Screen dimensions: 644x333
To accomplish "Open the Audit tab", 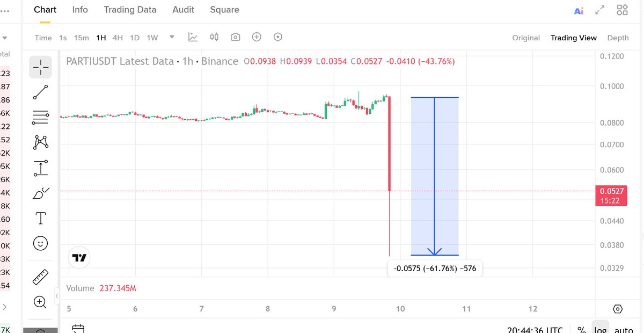I will pos(184,10).
